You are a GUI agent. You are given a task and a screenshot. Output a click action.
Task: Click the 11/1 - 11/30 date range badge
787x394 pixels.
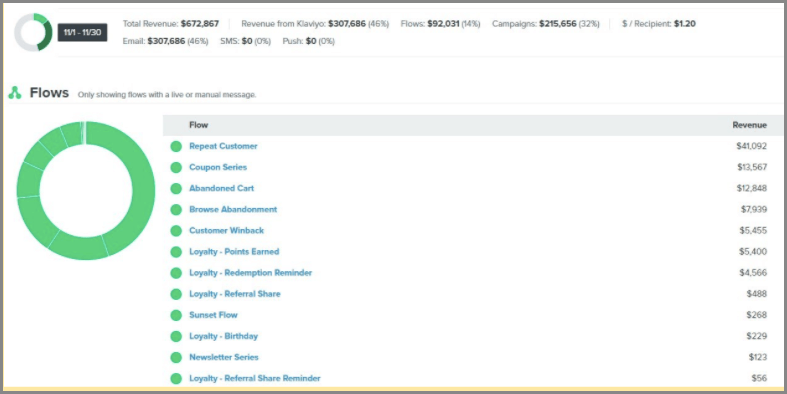(x=82, y=32)
